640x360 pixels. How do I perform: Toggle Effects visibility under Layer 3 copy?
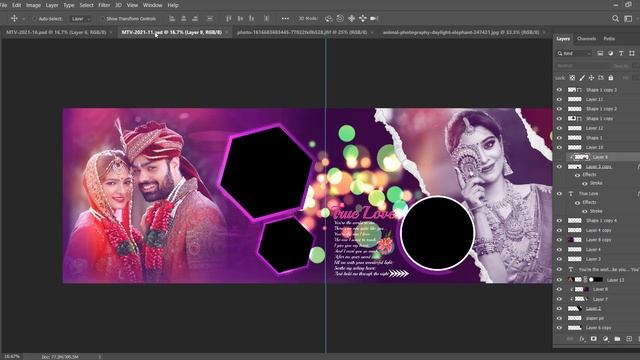pyautogui.click(x=577, y=175)
